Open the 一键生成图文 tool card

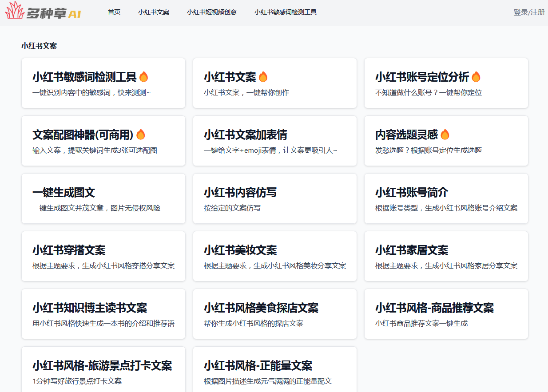point(103,198)
